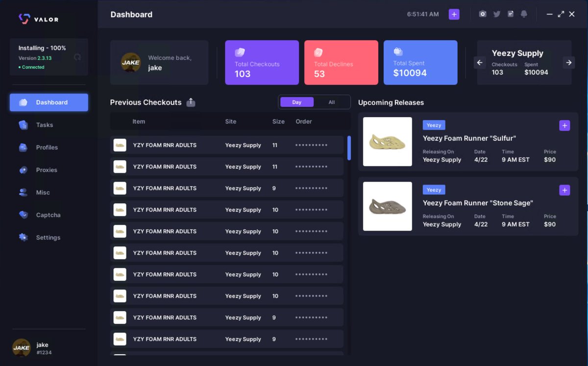Image resolution: width=588 pixels, height=366 pixels.
Task: Add the Sulfur release with plus button
Action: 564,126
